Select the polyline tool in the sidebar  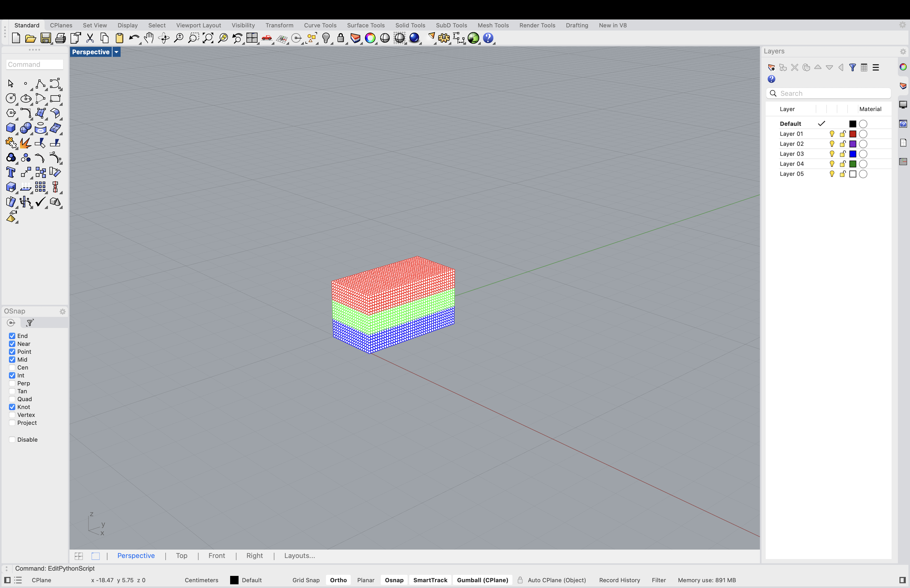(40, 84)
